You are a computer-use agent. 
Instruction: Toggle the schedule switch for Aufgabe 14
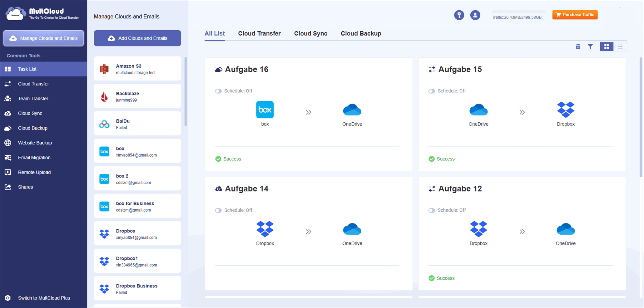tap(218, 210)
